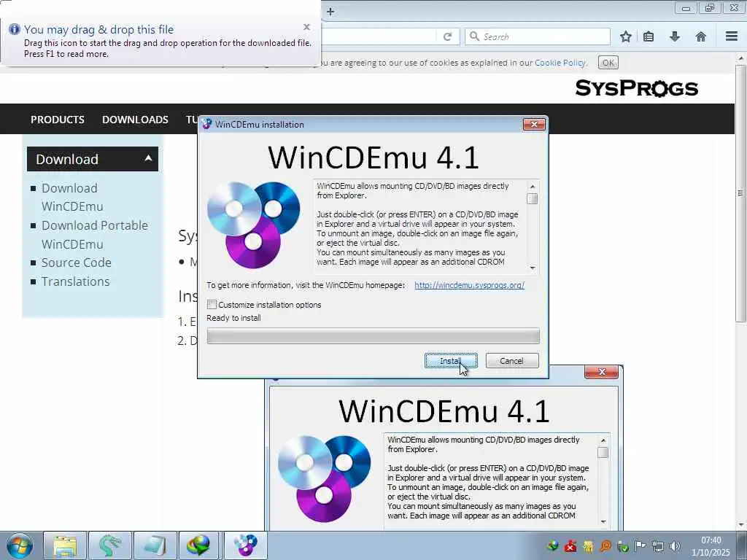The image size is (747, 560).
Task: Open the green dragon app in taskbar
Action: (x=110, y=545)
